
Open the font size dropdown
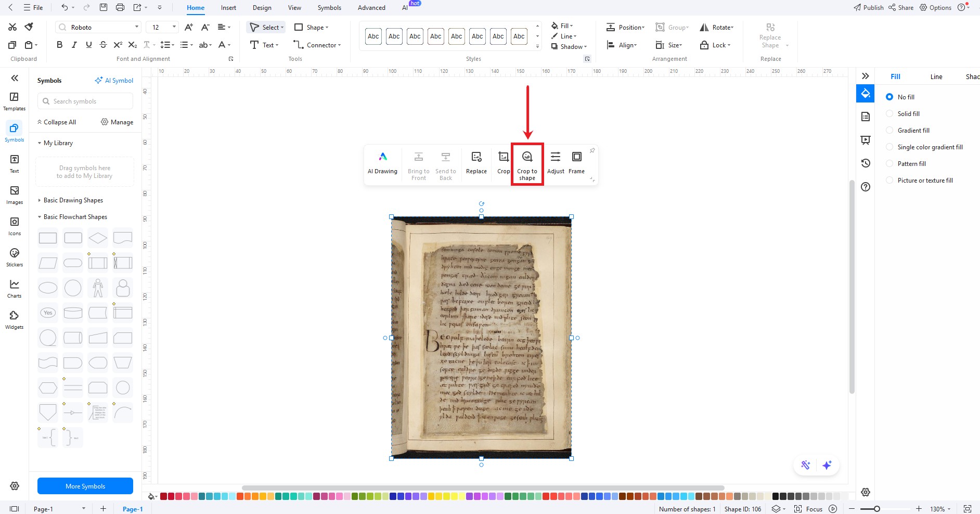tap(174, 27)
